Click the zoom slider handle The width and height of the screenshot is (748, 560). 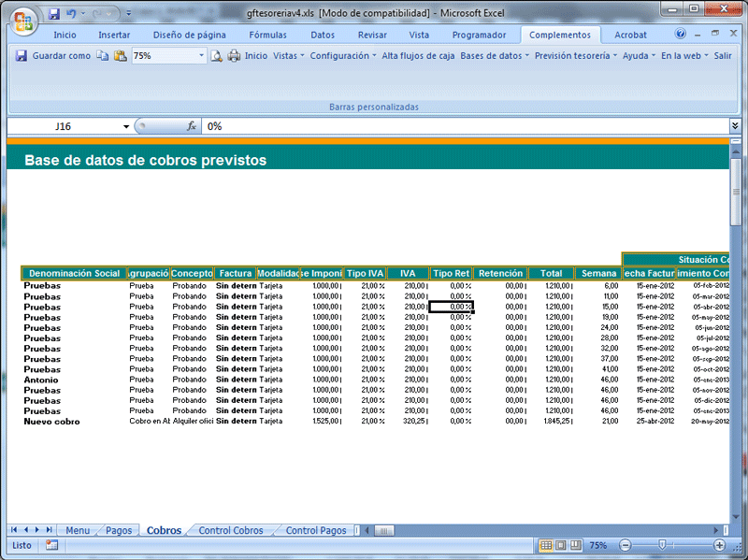662,545
